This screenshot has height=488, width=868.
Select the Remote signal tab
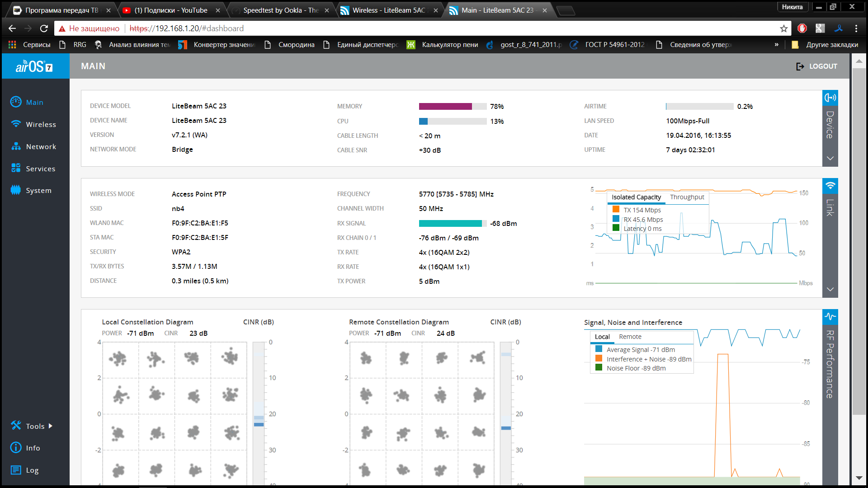(630, 337)
